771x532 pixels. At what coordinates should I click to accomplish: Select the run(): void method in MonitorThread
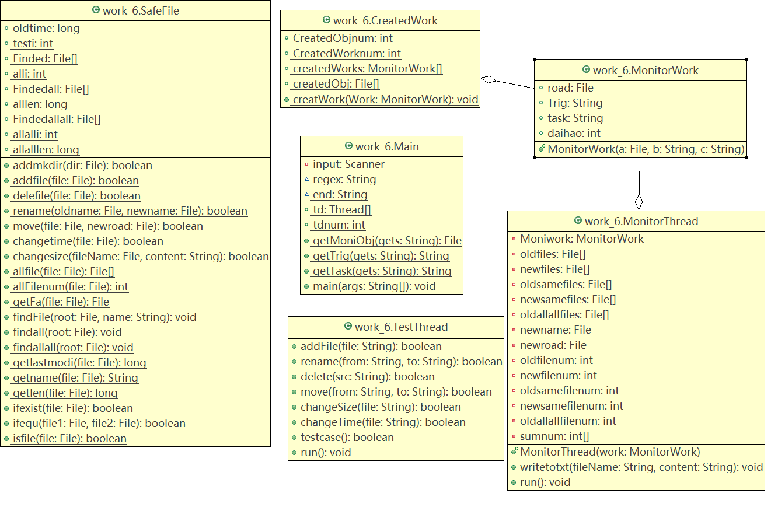pos(545,482)
